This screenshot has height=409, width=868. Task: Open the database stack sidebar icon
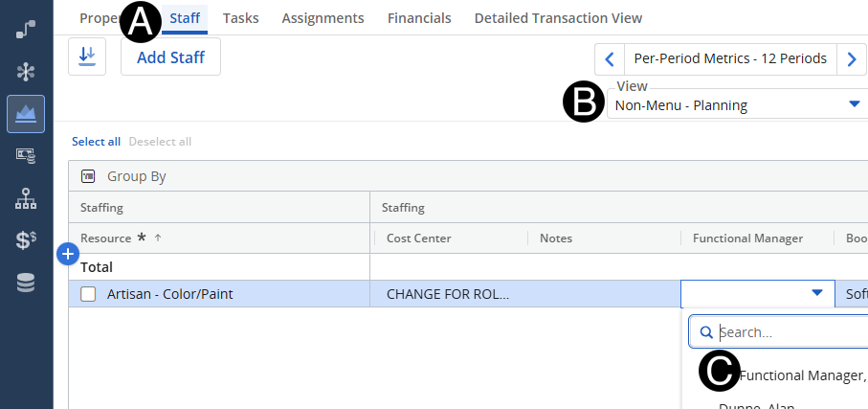27,283
